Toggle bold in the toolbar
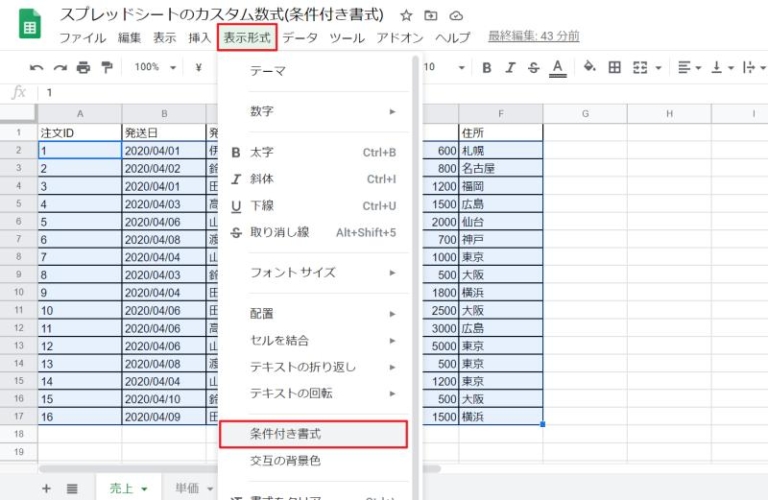Screen dimensions: 768x500 [x=487, y=68]
